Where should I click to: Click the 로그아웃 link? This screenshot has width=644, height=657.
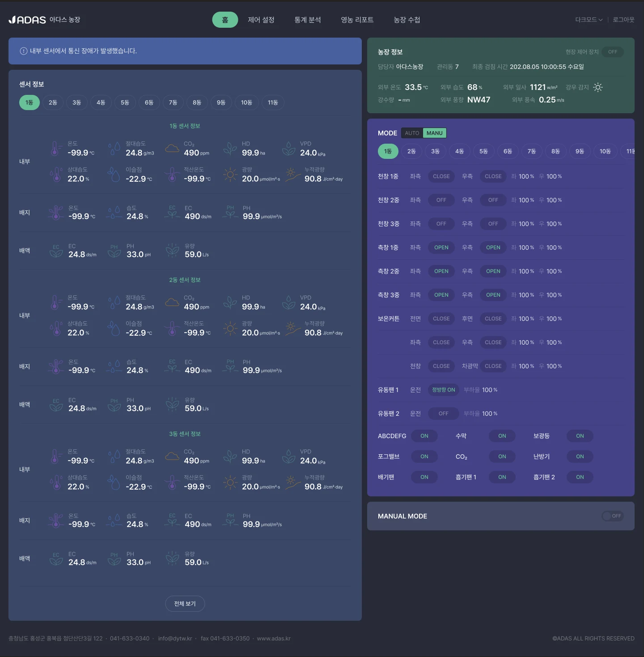[x=623, y=20]
